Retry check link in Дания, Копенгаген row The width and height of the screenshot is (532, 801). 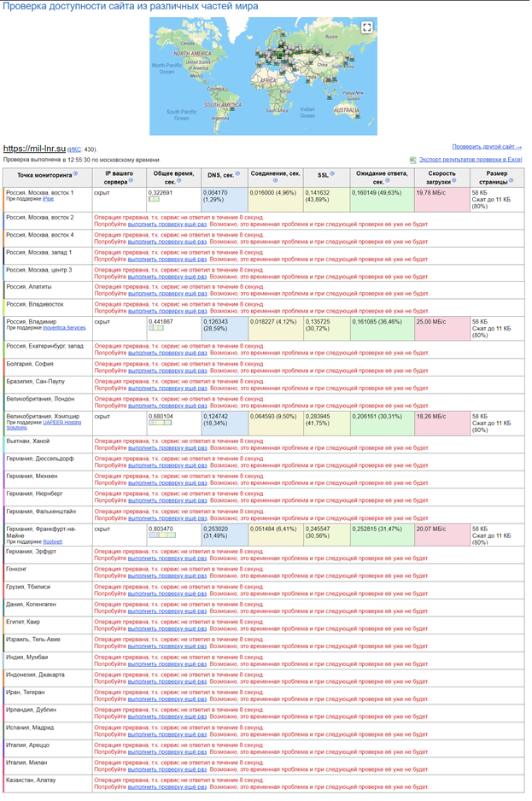167,611
